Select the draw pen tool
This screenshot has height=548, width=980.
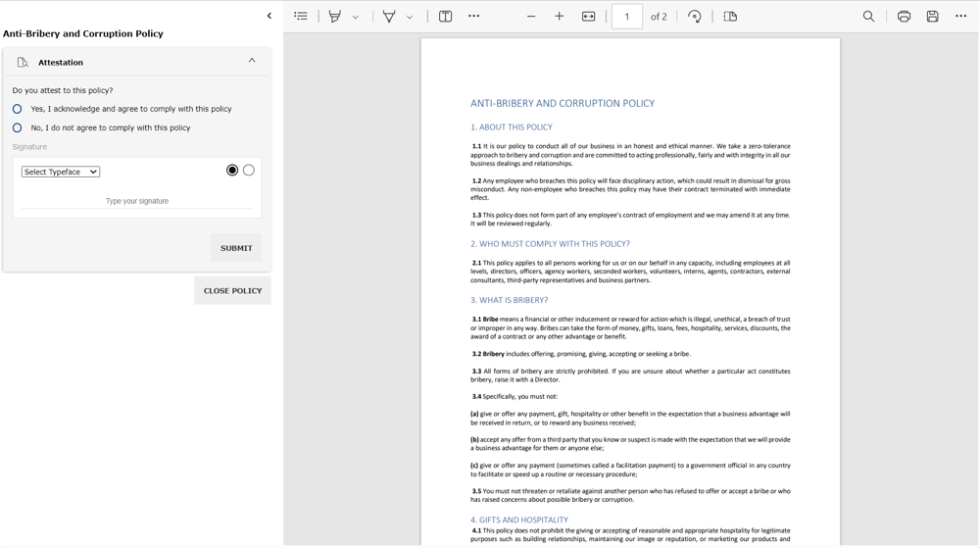(x=389, y=17)
